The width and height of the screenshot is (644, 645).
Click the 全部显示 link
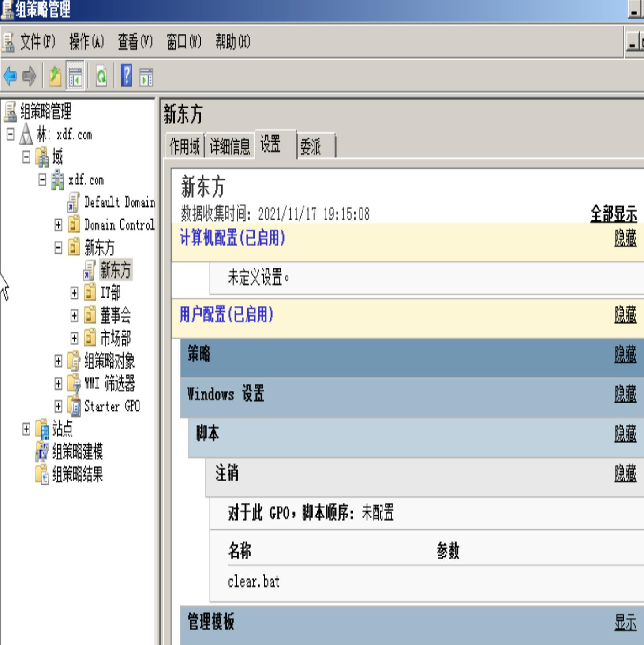tap(614, 214)
